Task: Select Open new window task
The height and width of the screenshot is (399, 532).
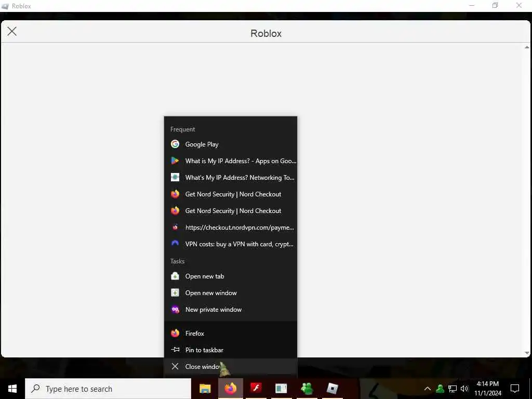Action: (x=230, y=293)
